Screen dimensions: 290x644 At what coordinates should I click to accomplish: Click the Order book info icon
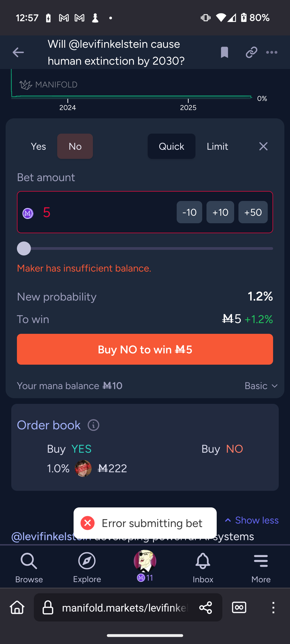93,425
